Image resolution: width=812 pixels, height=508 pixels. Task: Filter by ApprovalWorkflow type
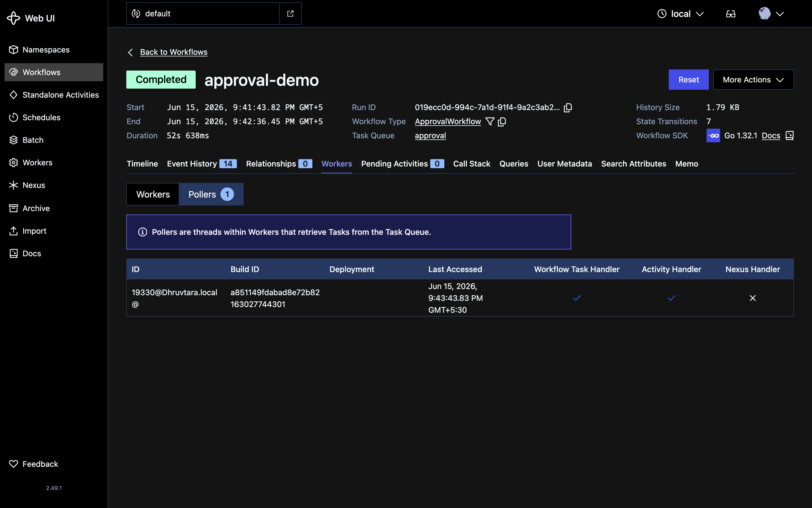pos(490,122)
